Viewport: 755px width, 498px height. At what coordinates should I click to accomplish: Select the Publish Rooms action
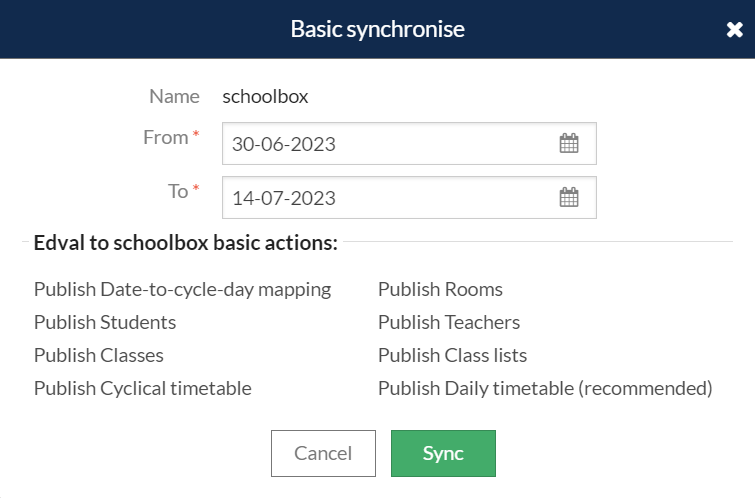pos(440,289)
